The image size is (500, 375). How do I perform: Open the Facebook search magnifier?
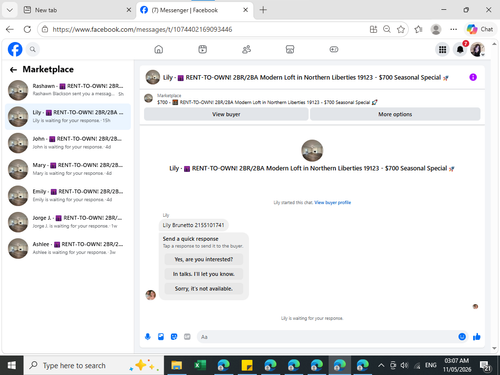[x=32, y=49]
